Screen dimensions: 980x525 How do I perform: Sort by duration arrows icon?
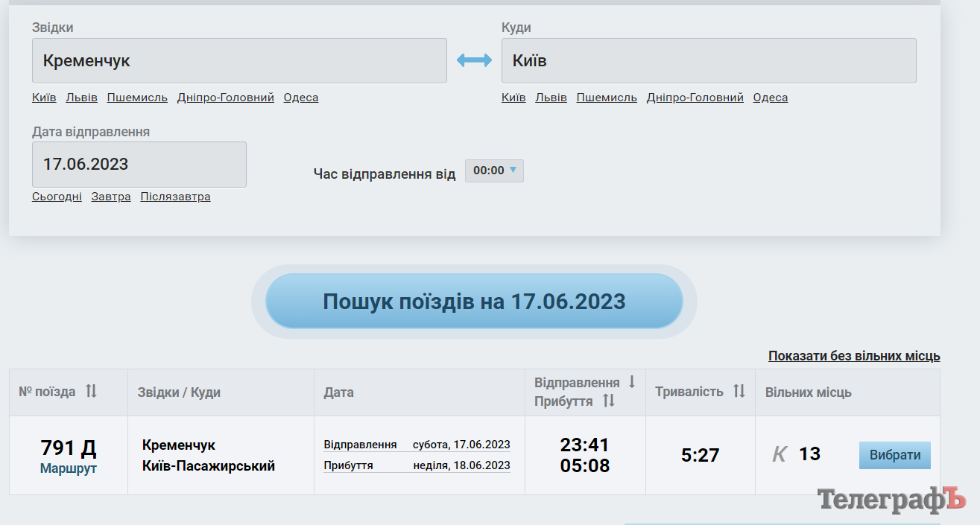[739, 391]
